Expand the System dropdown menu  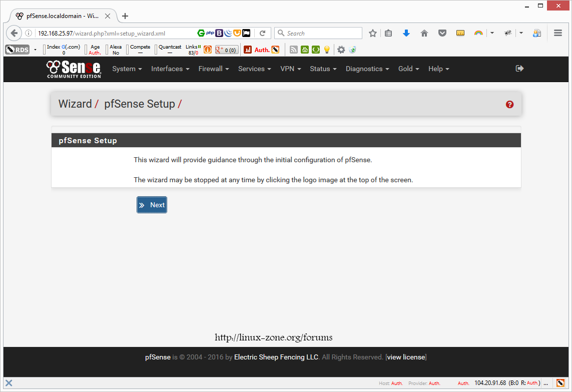(127, 69)
